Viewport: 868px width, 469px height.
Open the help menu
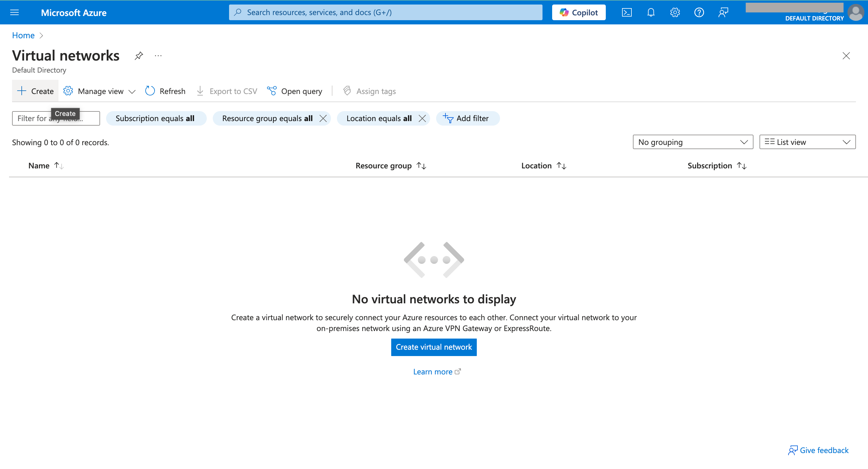coord(699,12)
